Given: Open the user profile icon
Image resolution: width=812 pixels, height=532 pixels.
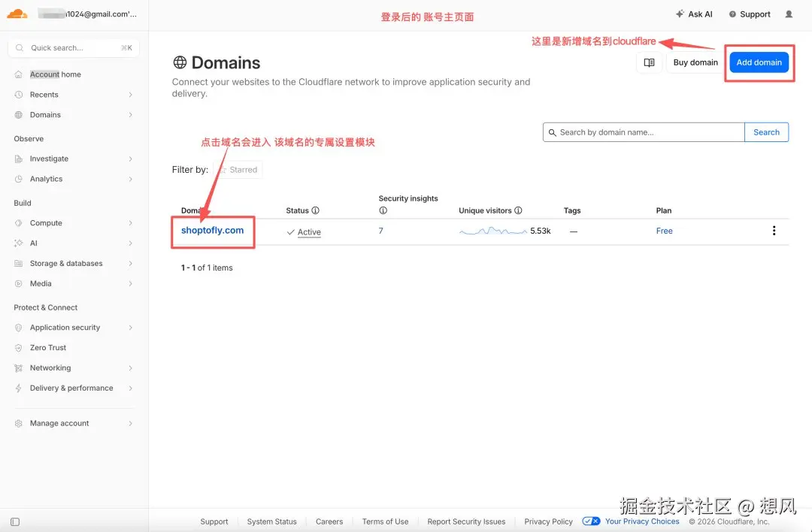Looking at the screenshot, I should coord(789,14).
